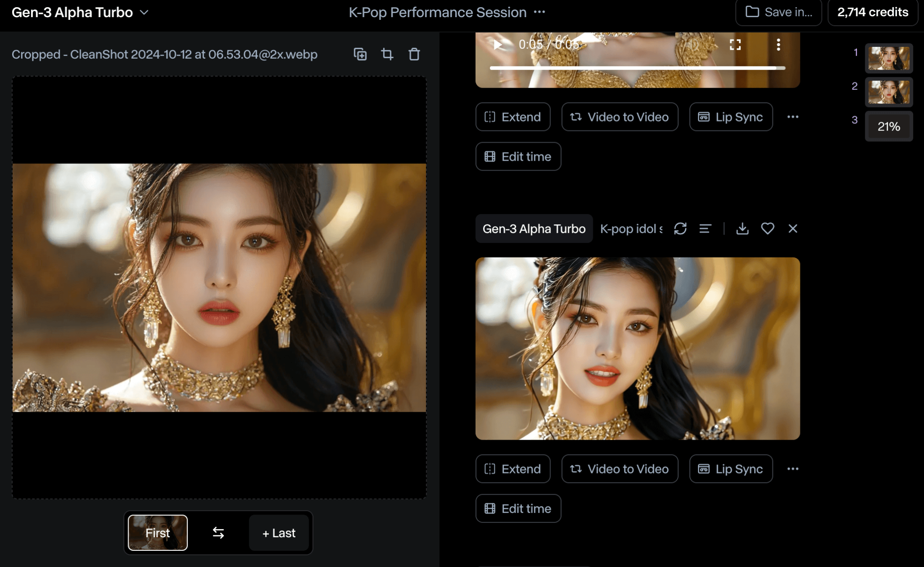Regenerate with the reuse settings icon
This screenshot has height=567, width=924.
pos(680,229)
